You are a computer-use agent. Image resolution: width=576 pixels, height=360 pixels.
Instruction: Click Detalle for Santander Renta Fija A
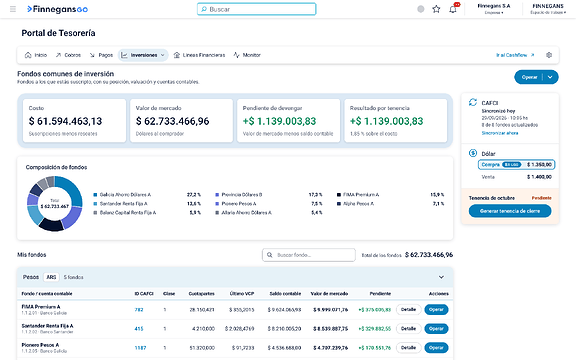tap(408, 329)
